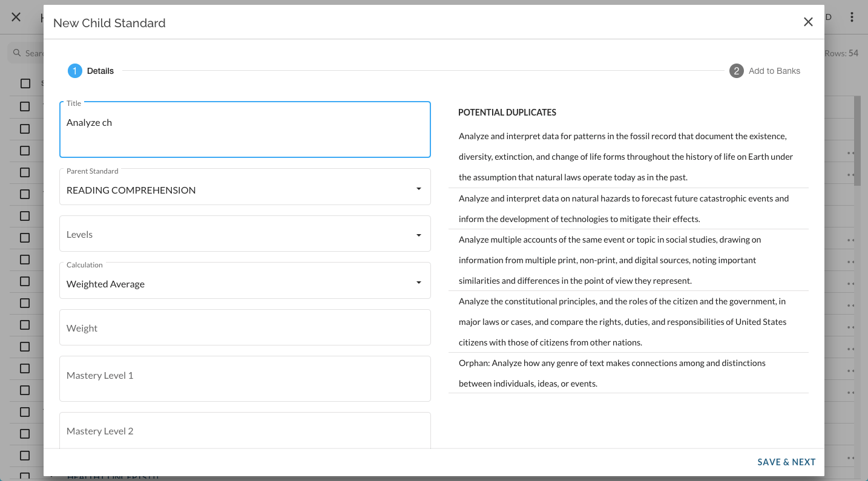This screenshot has height=481, width=868.
Task: Click the Mastery Level 1 field
Action: coord(245,379)
